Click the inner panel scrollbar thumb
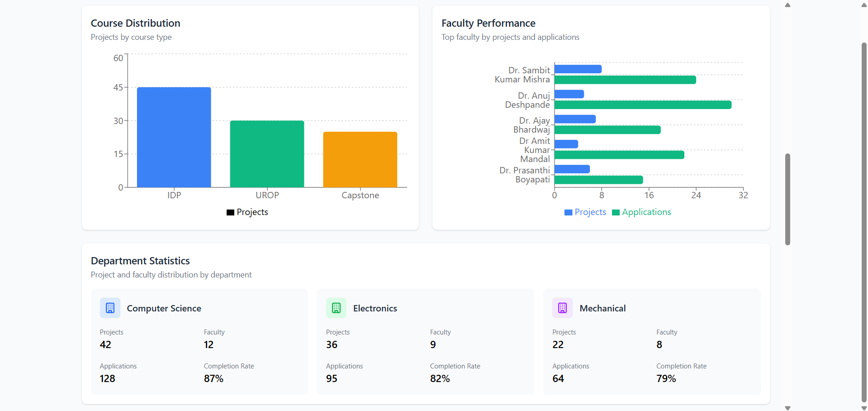The image size is (868, 411). click(x=787, y=200)
